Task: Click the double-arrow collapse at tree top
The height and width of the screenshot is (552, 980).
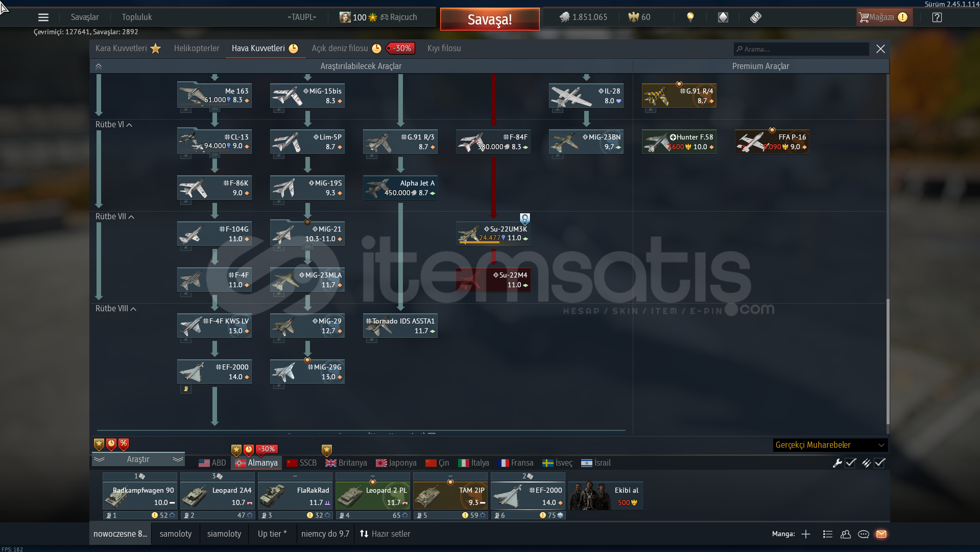Action: [x=99, y=66]
